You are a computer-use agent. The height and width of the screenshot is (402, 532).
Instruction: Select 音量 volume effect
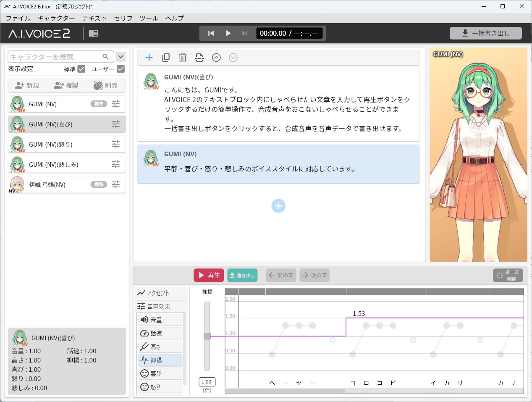coord(160,320)
